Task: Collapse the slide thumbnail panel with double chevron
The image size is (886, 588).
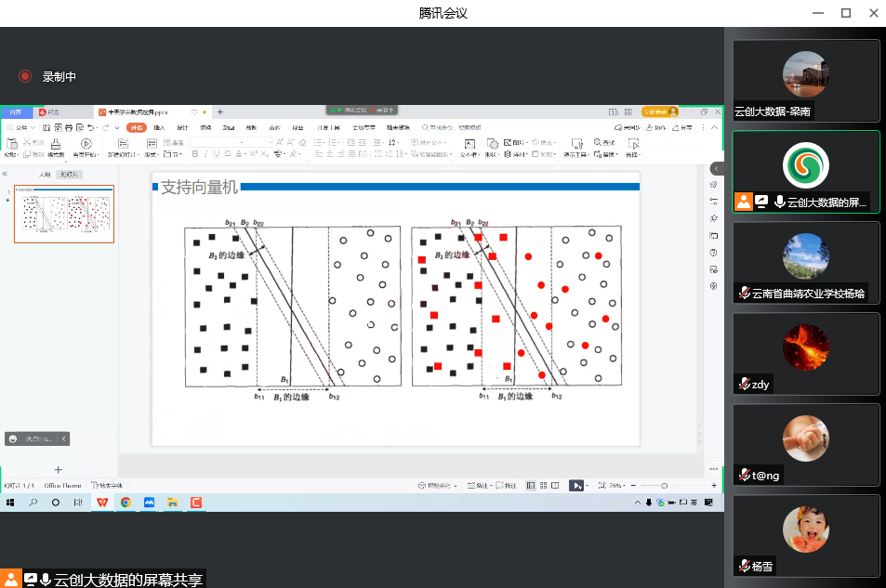Action: [6, 174]
